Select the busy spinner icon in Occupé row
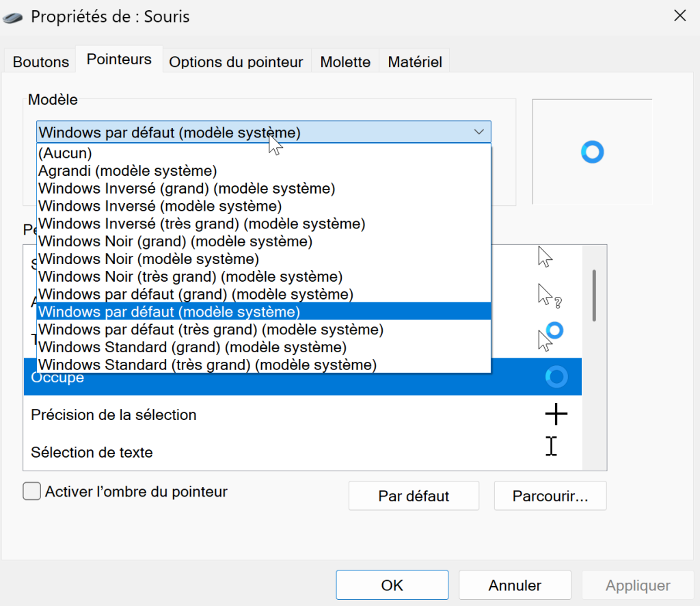 [x=556, y=376]
